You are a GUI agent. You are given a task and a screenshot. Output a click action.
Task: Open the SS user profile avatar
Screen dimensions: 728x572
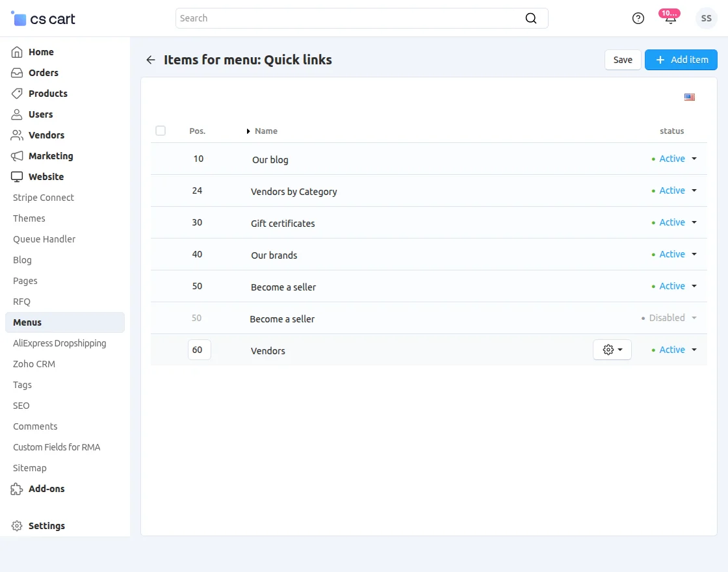tap(706, 18)
